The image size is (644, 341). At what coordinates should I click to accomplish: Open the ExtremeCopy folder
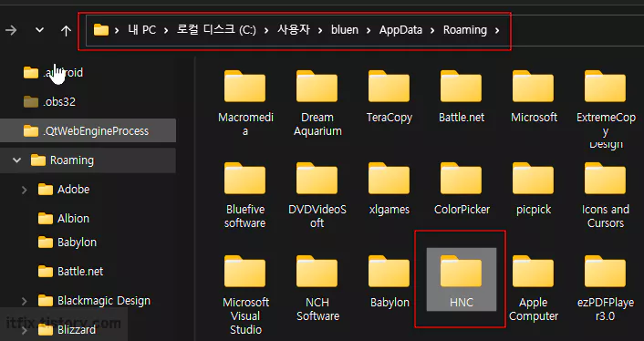coord(606,103)
